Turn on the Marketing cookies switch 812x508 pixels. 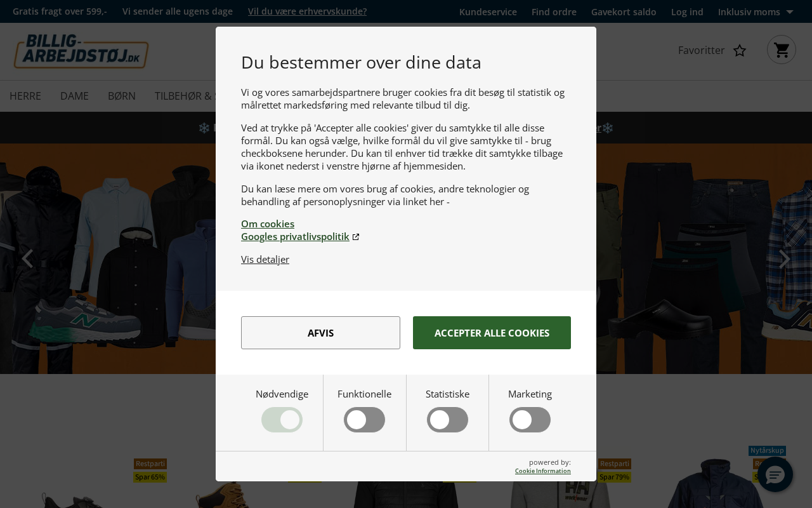pos(530,420)
